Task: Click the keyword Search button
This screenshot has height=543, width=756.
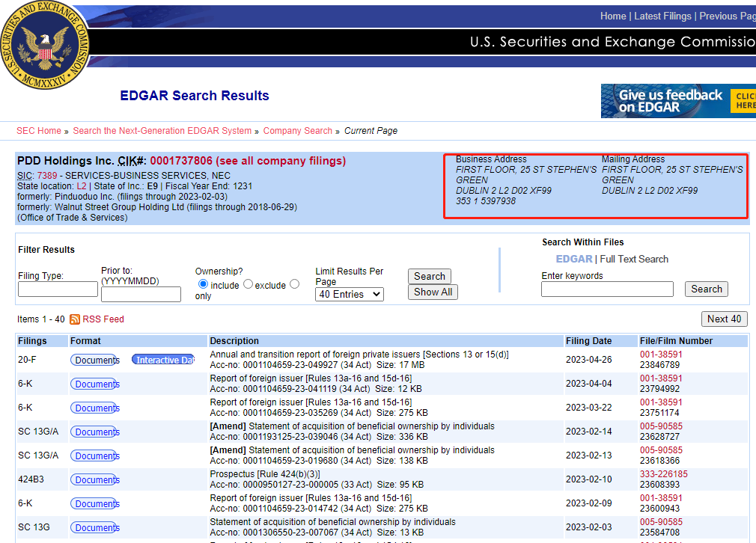Action: [707, 289]
